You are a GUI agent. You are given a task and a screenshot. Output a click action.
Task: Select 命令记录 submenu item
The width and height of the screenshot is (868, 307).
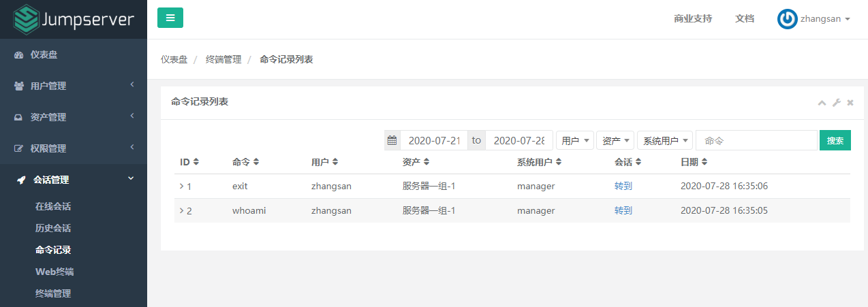tap(53, 250)
